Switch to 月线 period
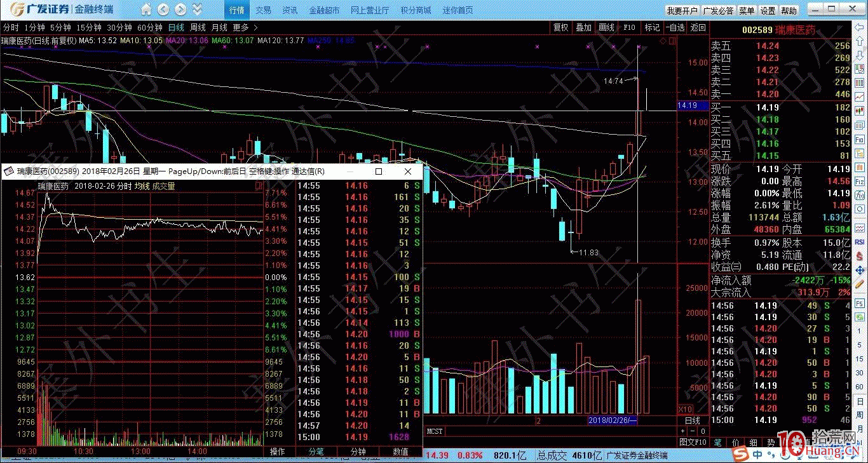The height and width of the screenshot is (463, 868). (219, 28)
